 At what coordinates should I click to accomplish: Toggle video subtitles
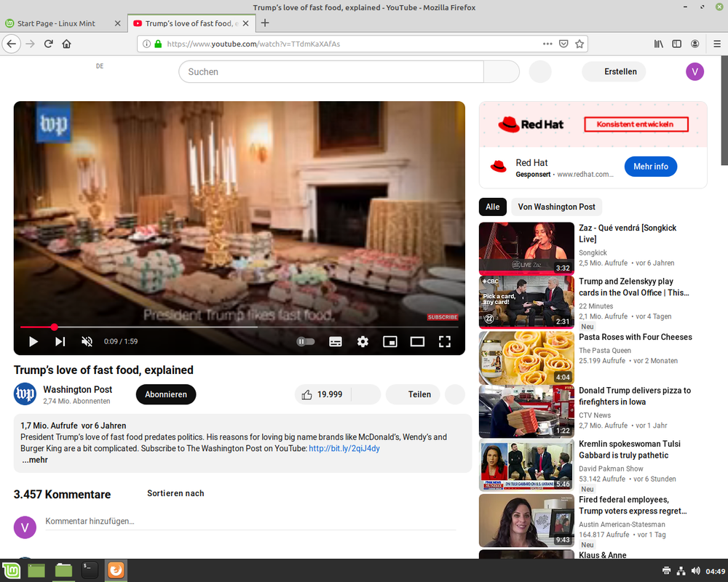tap(335, 342)
